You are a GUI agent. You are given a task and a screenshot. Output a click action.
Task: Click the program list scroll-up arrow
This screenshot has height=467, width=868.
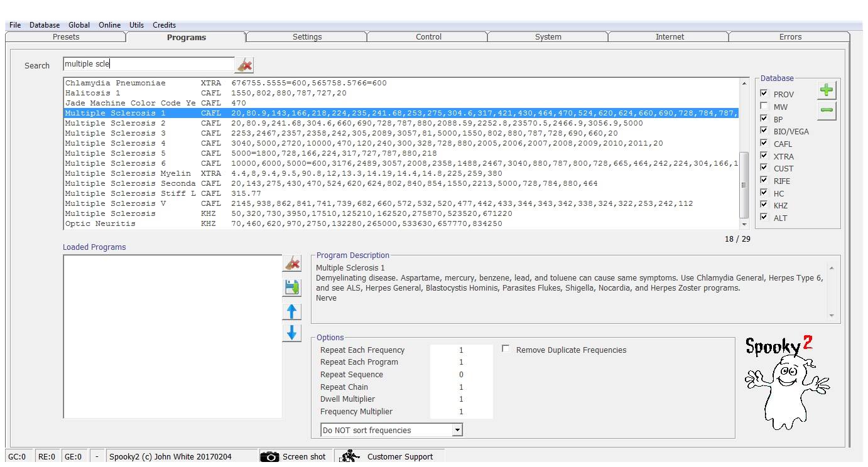tap(745, 83)
